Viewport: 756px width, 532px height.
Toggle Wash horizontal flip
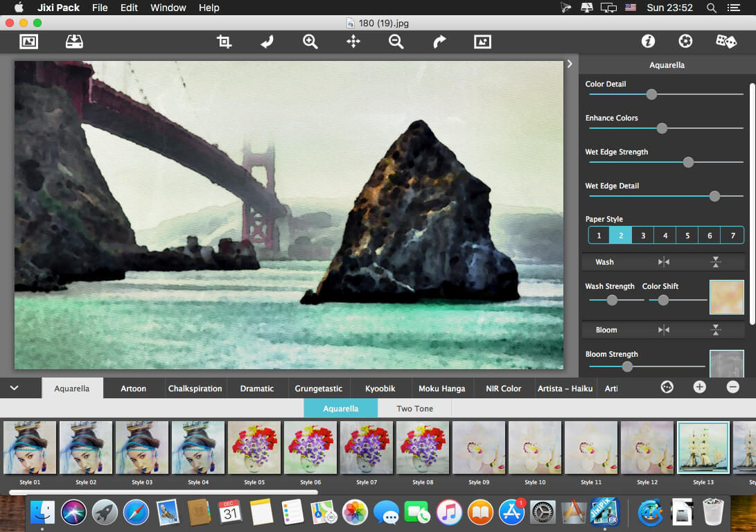click(664, 262)
